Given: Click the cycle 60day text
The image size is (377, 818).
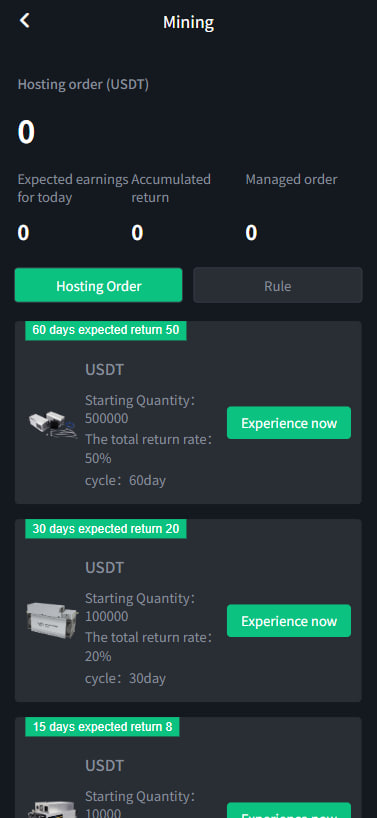Looking at the screenshot, I should point(125,480).
